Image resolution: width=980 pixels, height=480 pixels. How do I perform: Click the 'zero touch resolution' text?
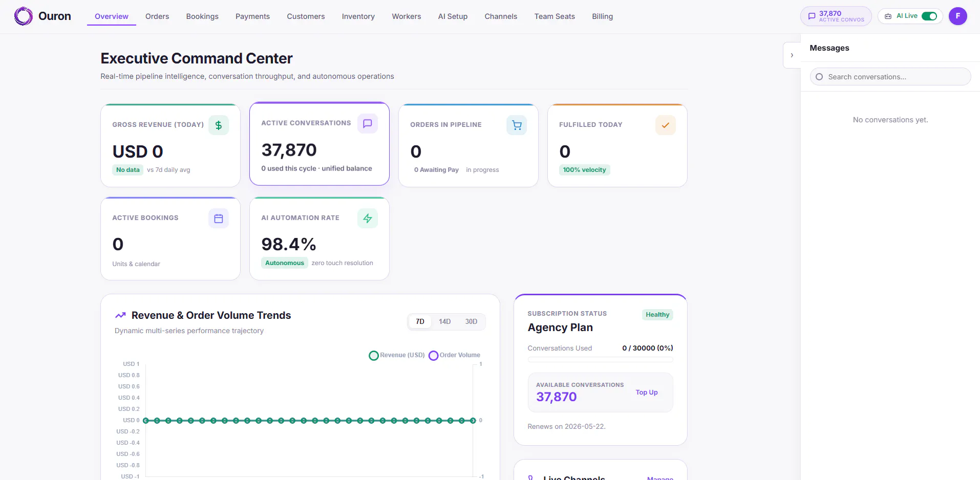343,263
